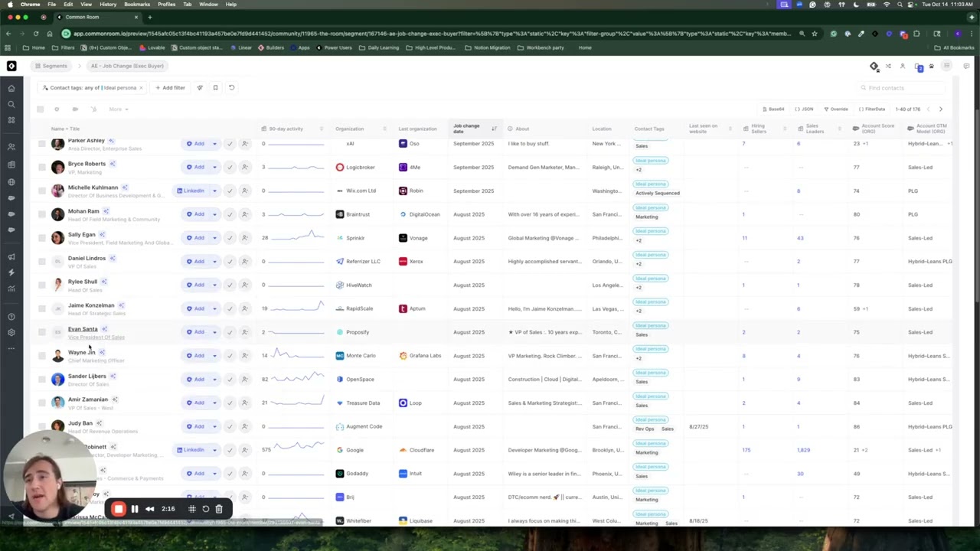This screenshot has height=551, width=980.
Task: Expand the LinkedIn dropdown arrow for Michelle Kuhlmann
Action: point(214,191)
